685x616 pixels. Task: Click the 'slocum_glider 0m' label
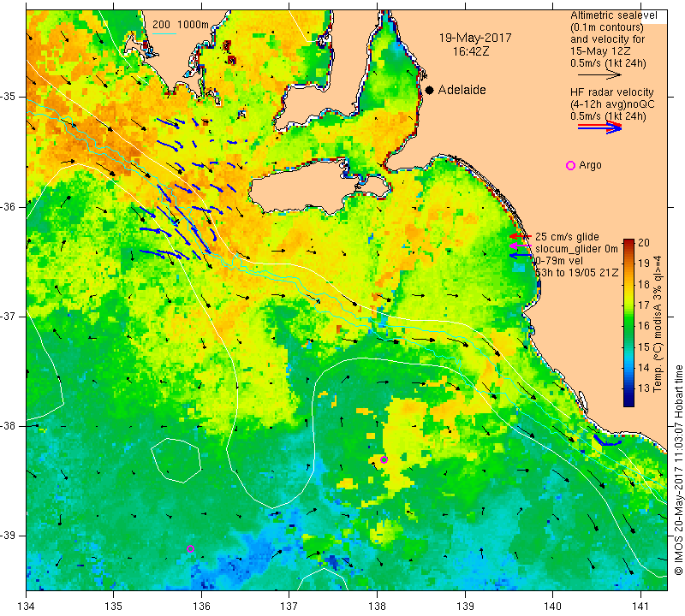click(576, 249)
